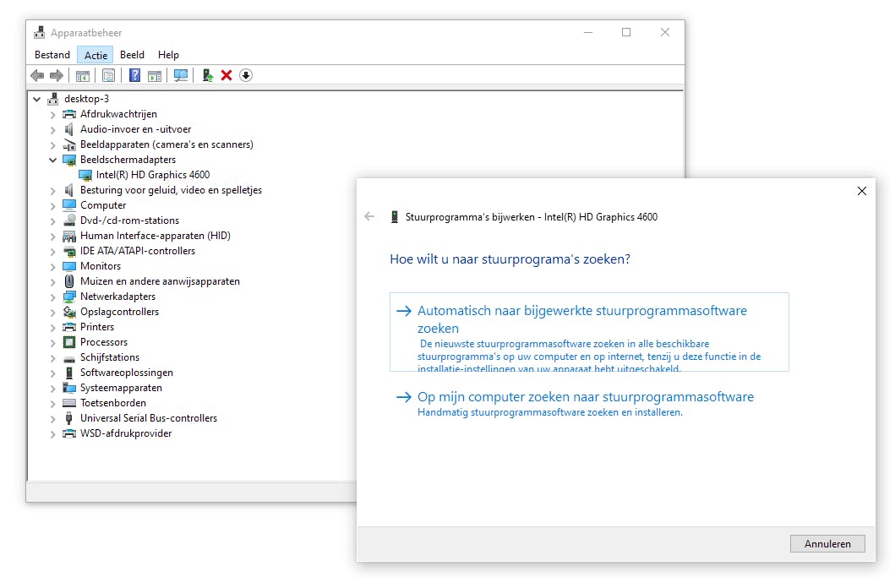Close the driver update dialog
Screen dimensions: 895x588
point(862,191)
